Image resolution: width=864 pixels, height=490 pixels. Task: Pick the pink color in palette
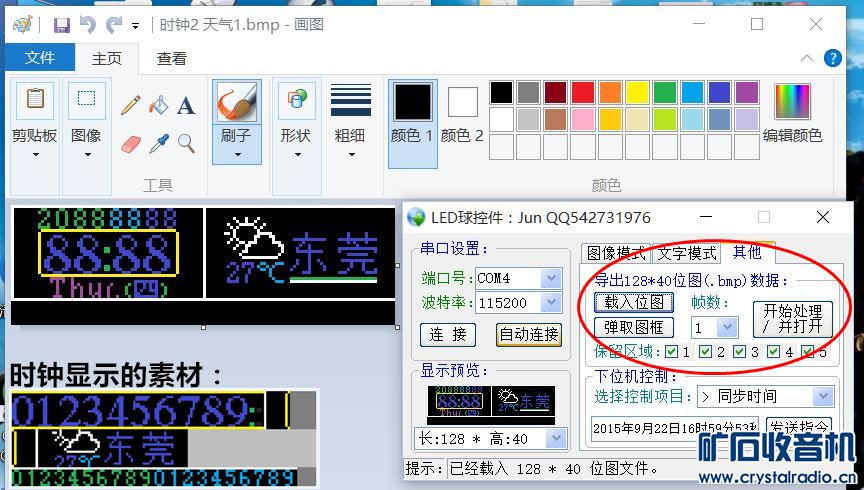pos(582,120)
